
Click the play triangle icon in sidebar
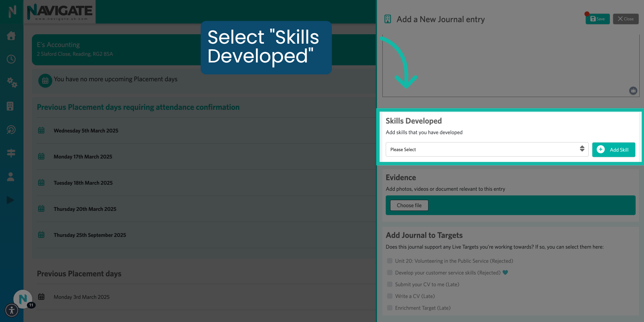10,200
